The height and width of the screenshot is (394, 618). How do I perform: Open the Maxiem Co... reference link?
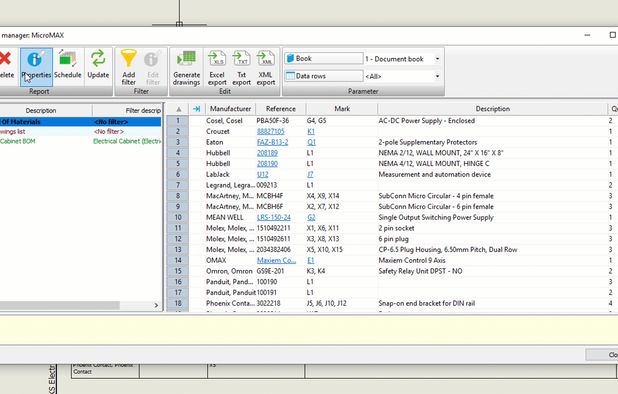coord(276,260)
